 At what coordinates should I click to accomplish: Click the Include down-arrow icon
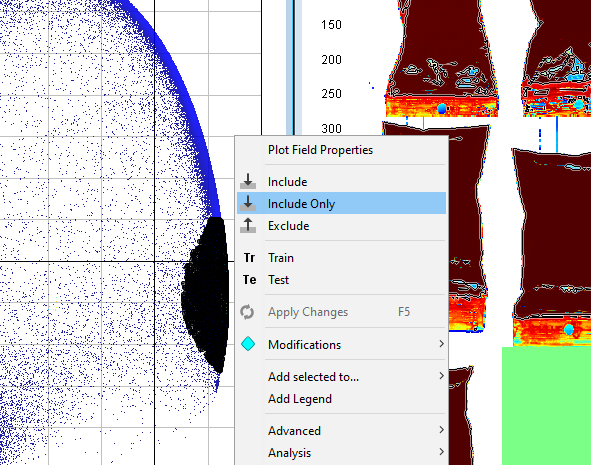pyautogui.click(x=248, y=182)
